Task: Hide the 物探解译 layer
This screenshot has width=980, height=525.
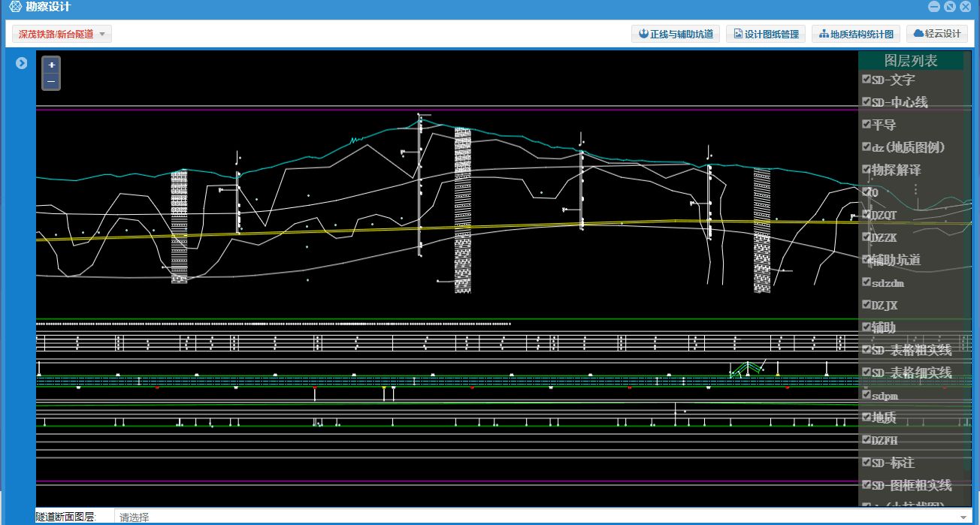Action: pyautogui.click(x=867, y=169)
